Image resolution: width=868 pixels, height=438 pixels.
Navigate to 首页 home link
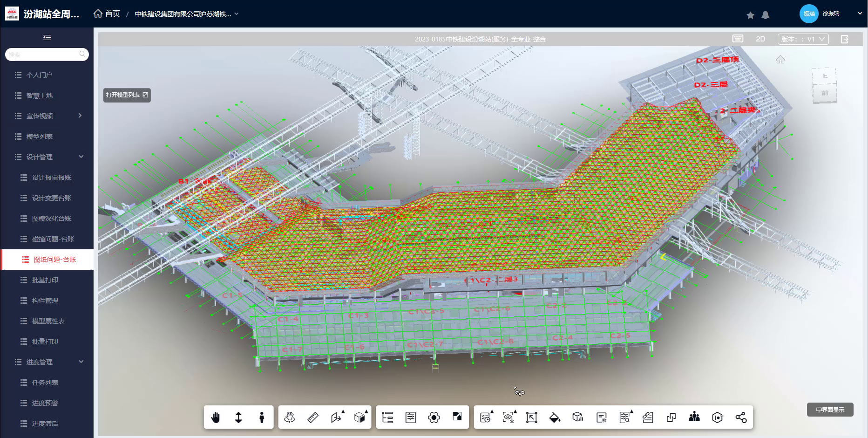107,14
